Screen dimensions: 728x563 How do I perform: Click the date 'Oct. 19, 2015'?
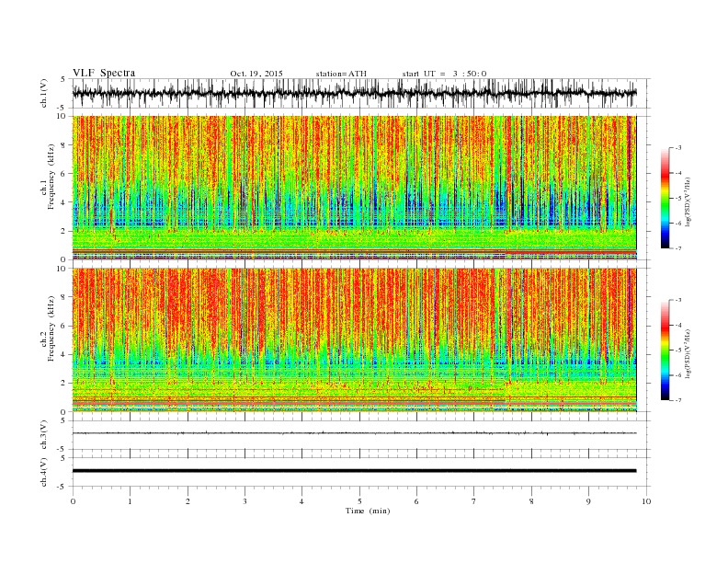coord(256,74)
